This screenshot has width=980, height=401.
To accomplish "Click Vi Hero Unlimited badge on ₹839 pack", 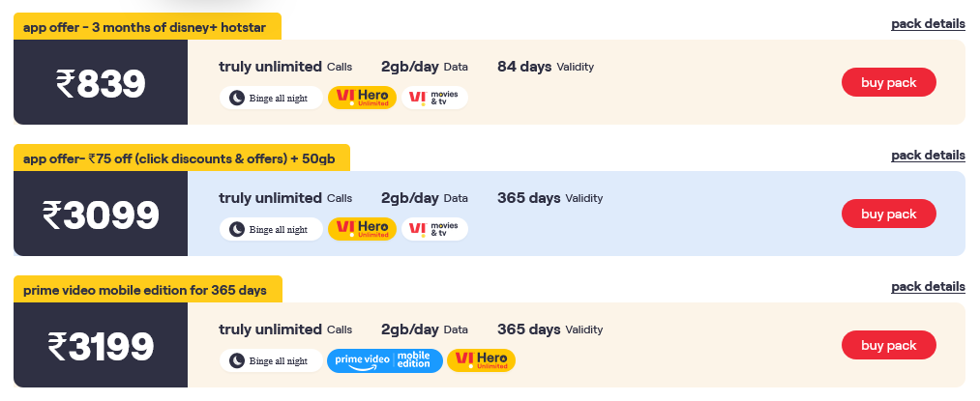I will click(362, 98).
